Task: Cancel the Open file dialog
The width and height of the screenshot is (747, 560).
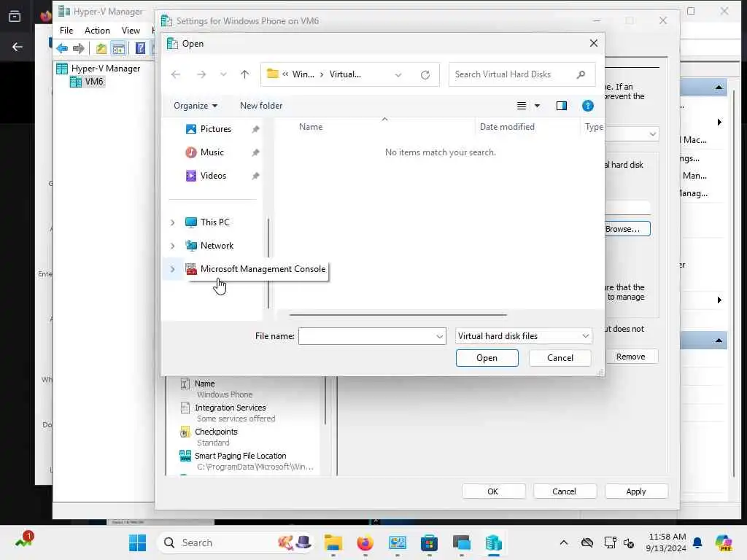Action: point(560,358)
